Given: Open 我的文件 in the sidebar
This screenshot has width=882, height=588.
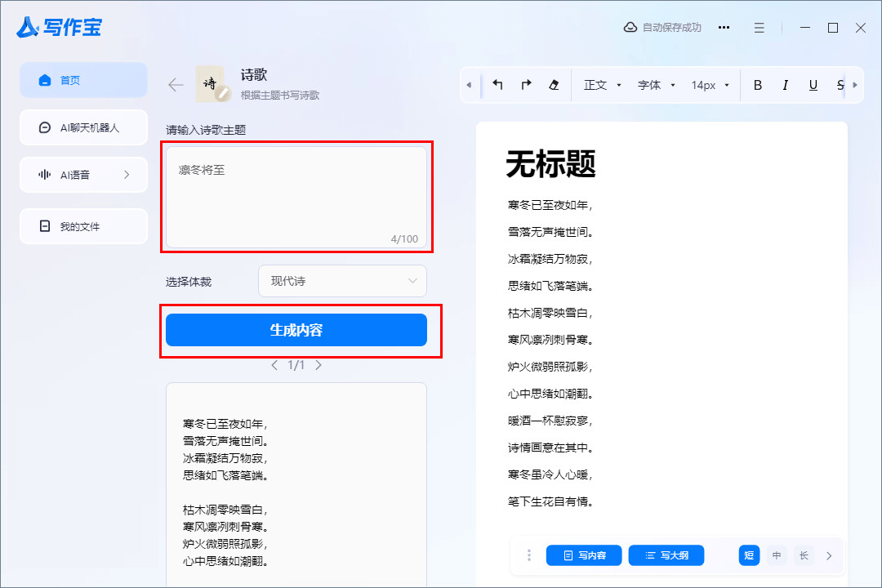Looking at the screenshot, I should 83,226.
